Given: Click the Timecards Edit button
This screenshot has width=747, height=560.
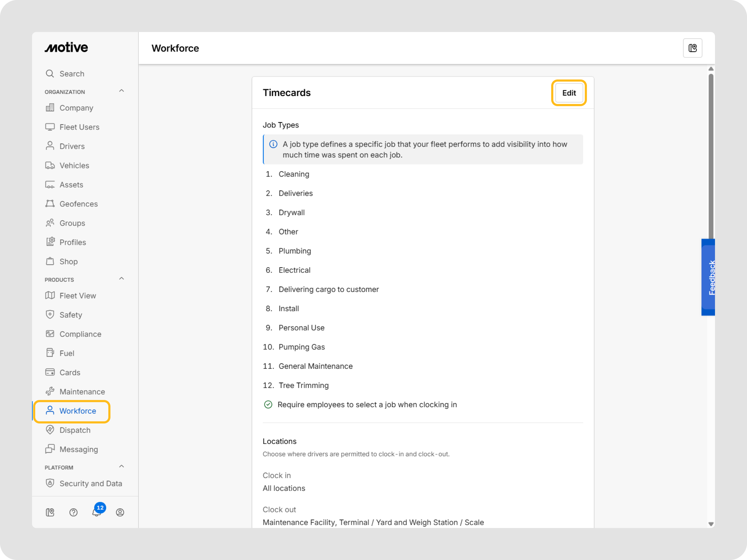Looking at the screenshot, I should [569, 93].
